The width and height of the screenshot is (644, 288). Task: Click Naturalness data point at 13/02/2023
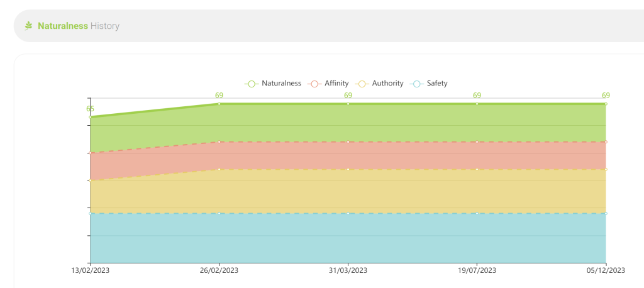click(91, 117)
